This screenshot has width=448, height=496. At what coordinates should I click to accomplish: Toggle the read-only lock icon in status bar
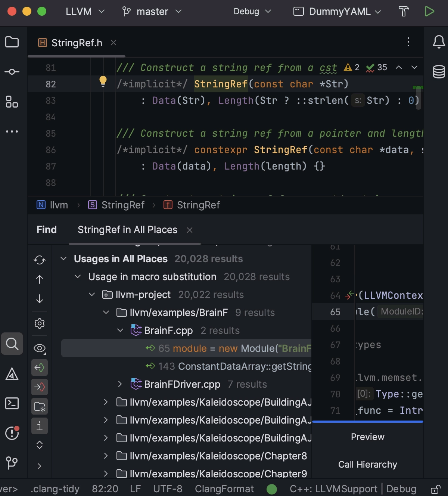pos(435,489)
